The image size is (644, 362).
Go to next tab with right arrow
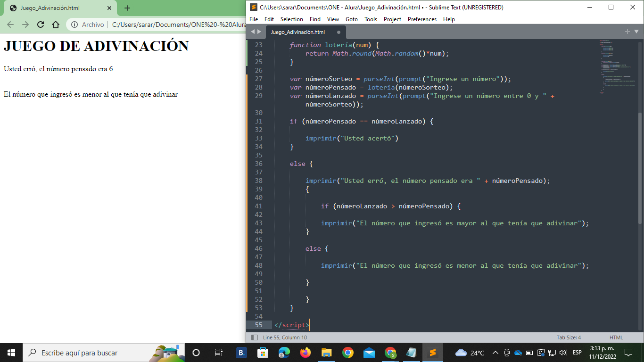tap(259, 32)
